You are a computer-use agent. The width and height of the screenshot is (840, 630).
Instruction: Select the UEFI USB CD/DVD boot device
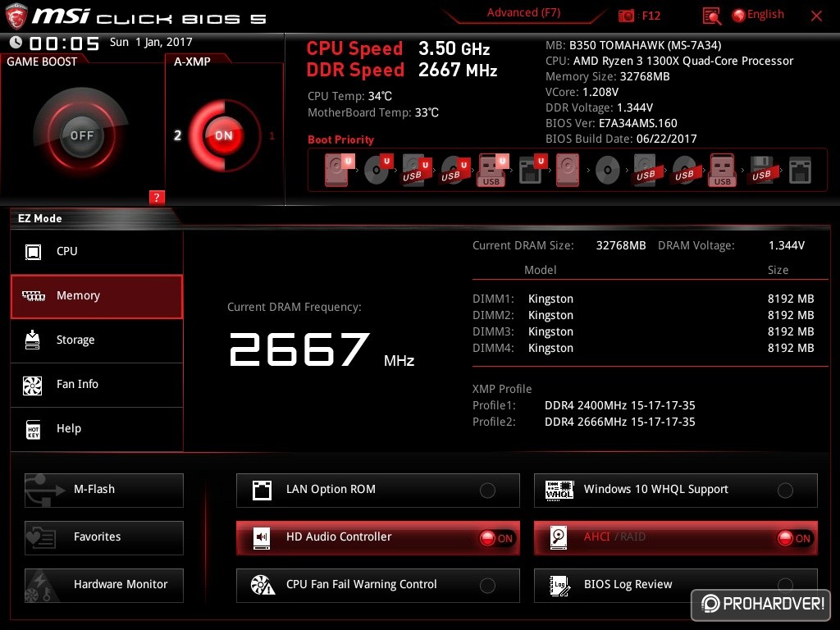pos(454,170)
